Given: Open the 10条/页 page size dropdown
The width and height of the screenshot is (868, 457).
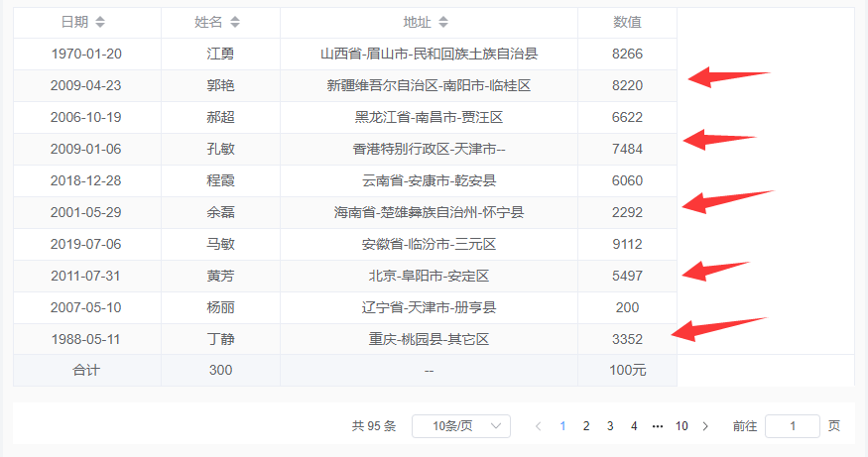Looking at the screenshot, I should [x=461, y=426].
